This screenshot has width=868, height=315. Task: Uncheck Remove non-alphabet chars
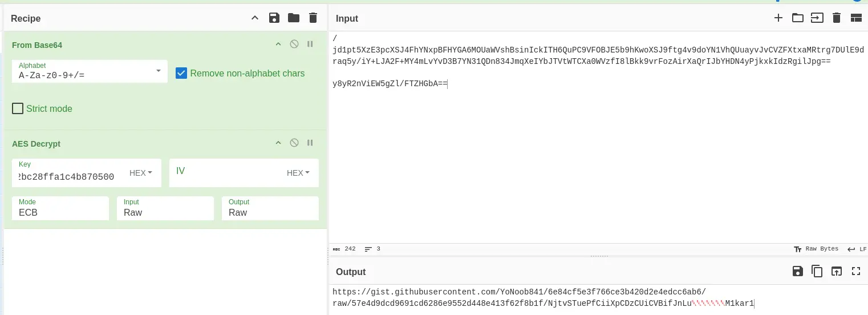181,73
